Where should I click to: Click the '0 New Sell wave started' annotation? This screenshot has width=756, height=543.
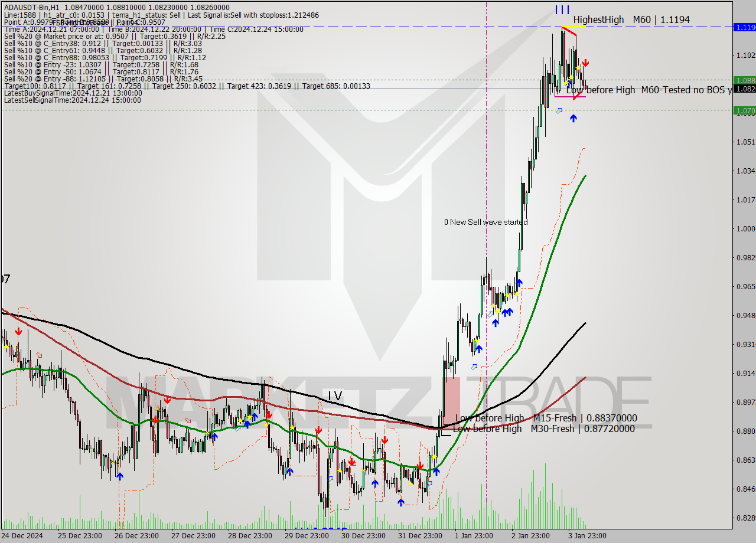click(485, 222)
